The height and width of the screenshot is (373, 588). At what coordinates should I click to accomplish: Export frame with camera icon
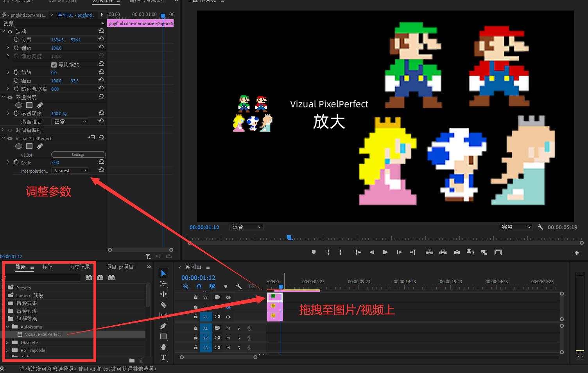coord(457,252)
